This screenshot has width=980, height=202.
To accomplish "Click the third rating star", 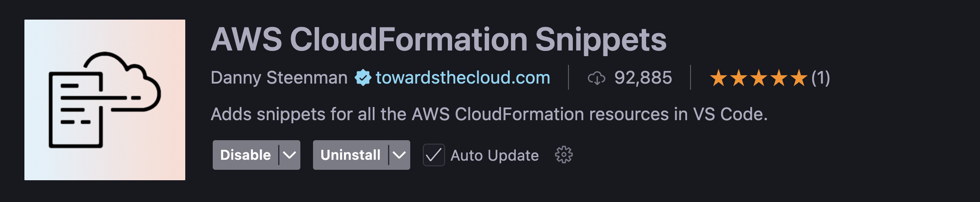I will click(x=759, y=78).
